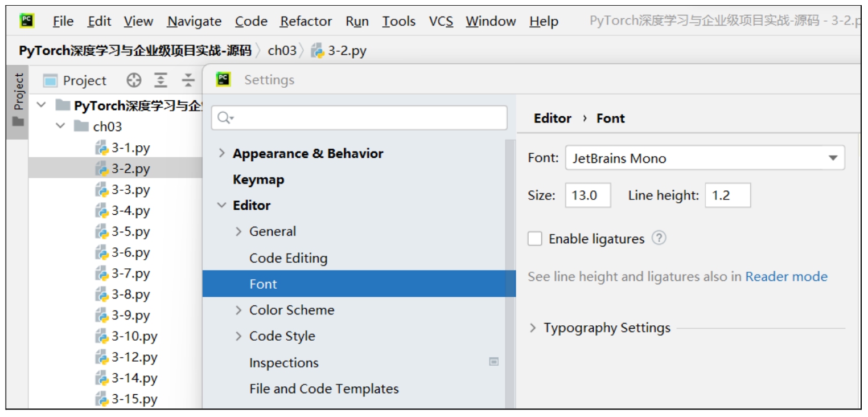
Task: Click the project name breadcrumb at the path start
Action: [x=135, y=51]
